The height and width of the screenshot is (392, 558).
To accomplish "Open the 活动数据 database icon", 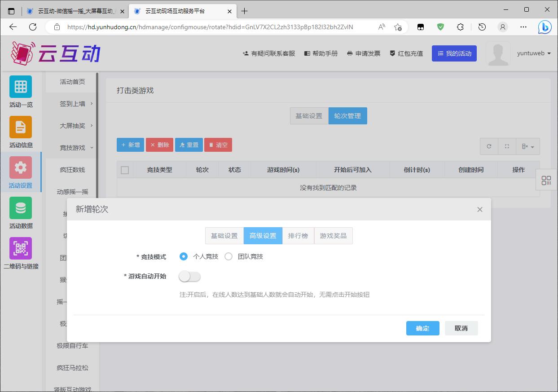I will click(x=21, y=208).
